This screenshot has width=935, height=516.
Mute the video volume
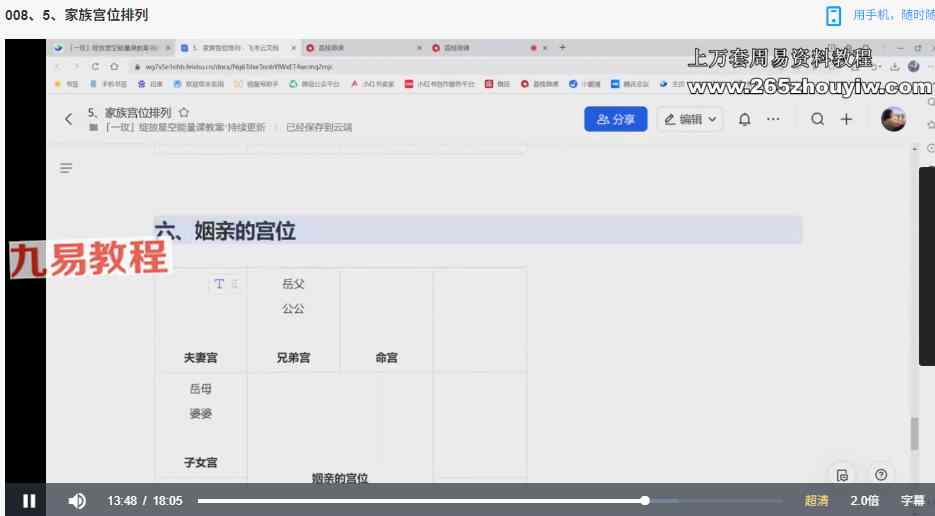tap(77, 501)
